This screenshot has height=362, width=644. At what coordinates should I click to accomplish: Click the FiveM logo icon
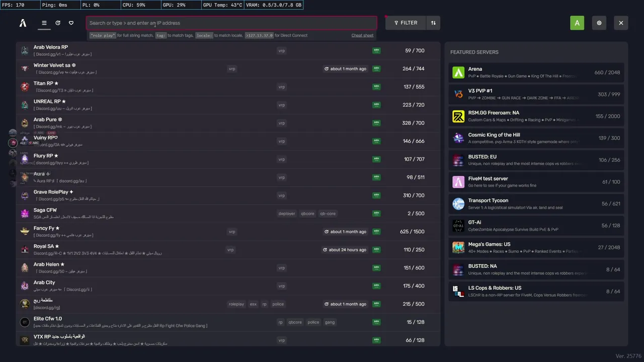click(x=23, y=23)
